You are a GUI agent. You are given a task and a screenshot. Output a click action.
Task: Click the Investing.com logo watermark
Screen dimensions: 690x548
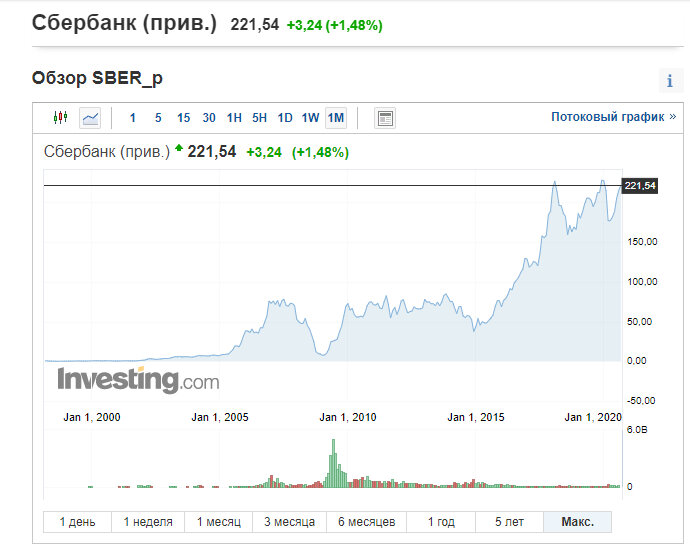coord(138,380)
